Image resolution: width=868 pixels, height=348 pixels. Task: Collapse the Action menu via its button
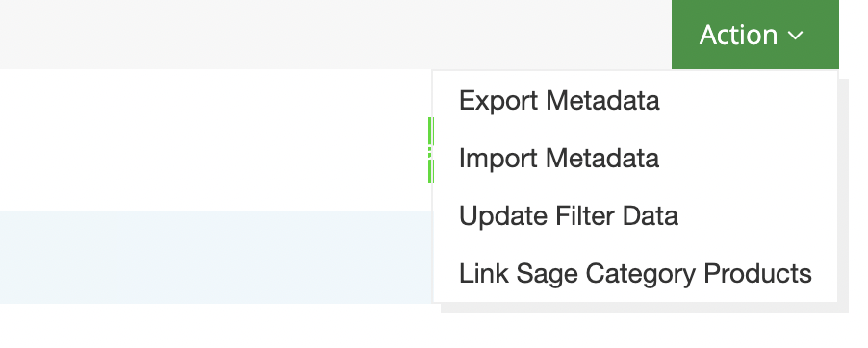(x=755, y=35)
